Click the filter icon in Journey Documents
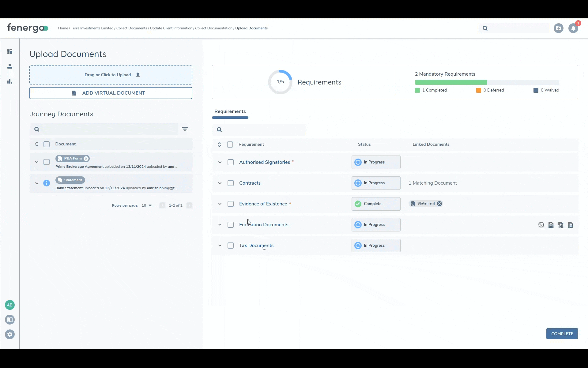The image size is (588, 368). click(x=185, y=129)
